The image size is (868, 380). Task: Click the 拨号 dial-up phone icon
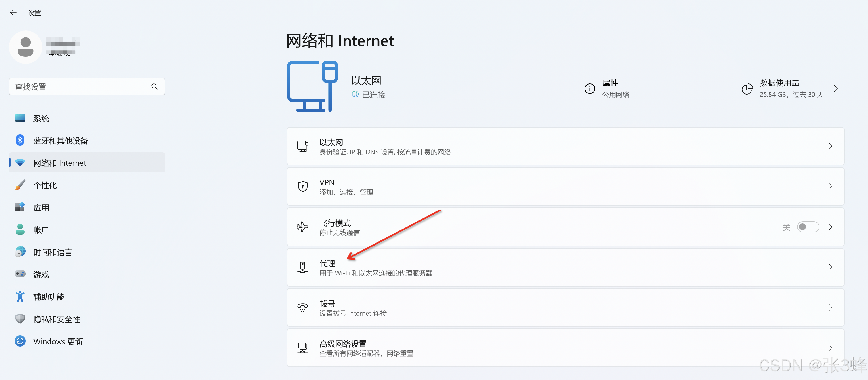(303, 307)
